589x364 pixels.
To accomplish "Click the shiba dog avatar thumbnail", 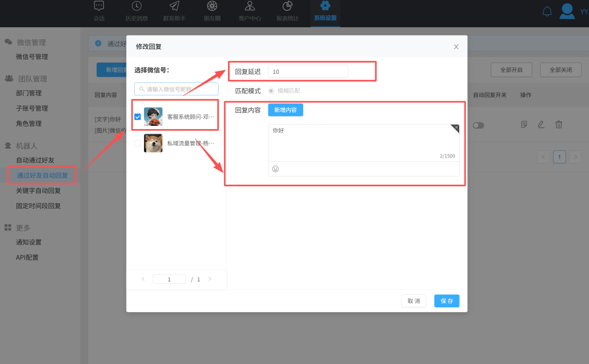I will click(x=153, y=143).
